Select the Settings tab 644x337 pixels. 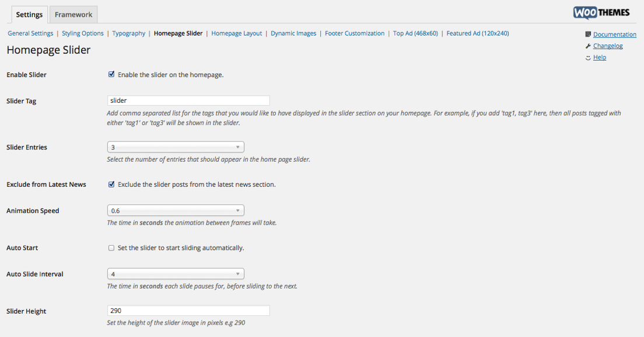(x=29, y=15)
